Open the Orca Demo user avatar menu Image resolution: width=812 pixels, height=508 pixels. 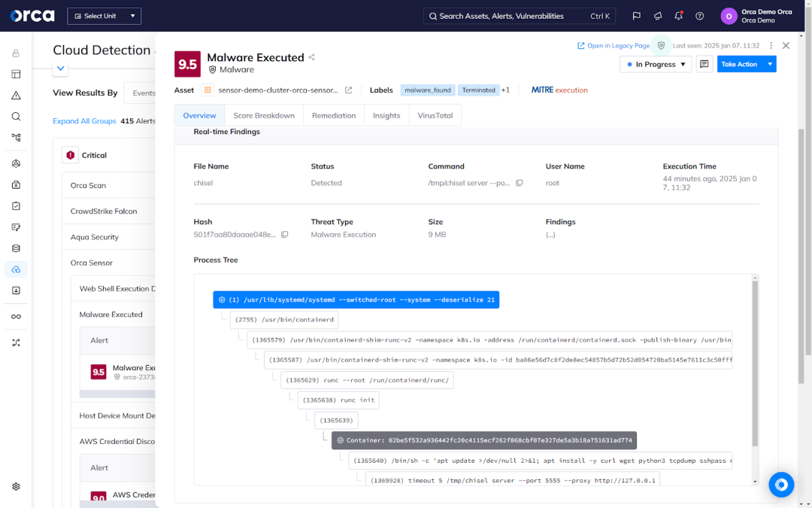pyautogui.click(x=729, y=16)
